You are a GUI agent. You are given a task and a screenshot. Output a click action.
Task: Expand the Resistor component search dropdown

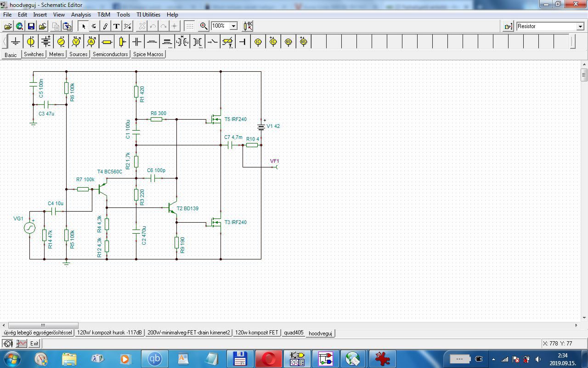coord(580,27)
